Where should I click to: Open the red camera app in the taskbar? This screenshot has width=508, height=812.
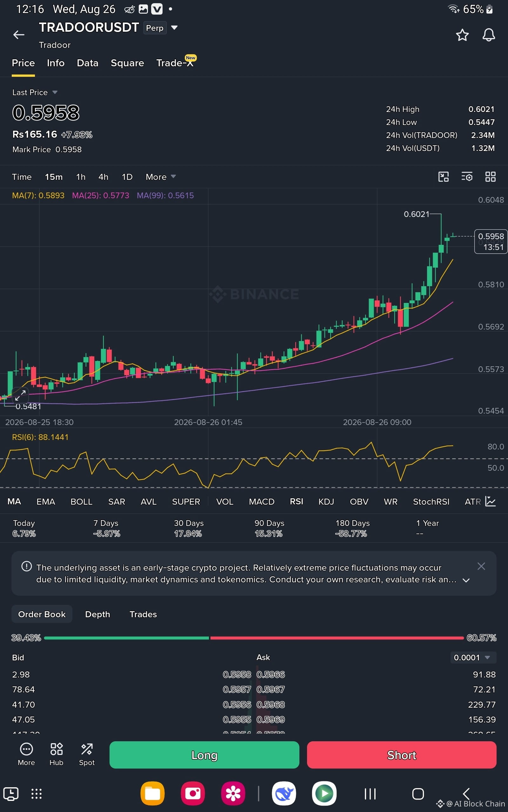193,794
